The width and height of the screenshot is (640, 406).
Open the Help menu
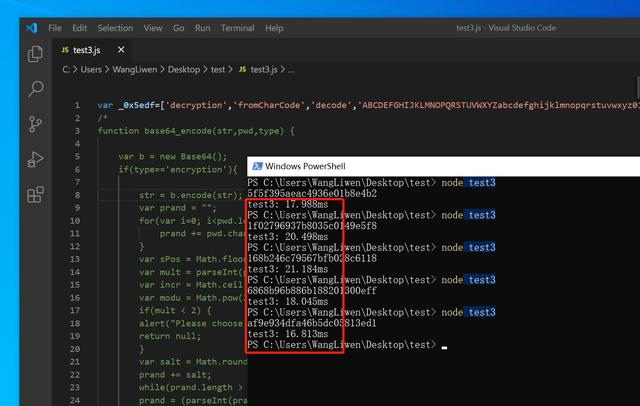[x=274, y=28]
